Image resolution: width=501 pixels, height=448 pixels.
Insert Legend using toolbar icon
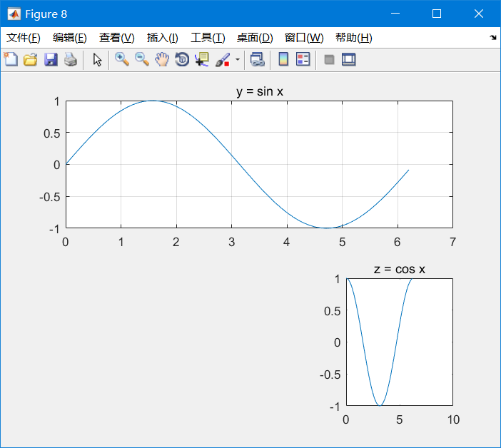(303, 59)
